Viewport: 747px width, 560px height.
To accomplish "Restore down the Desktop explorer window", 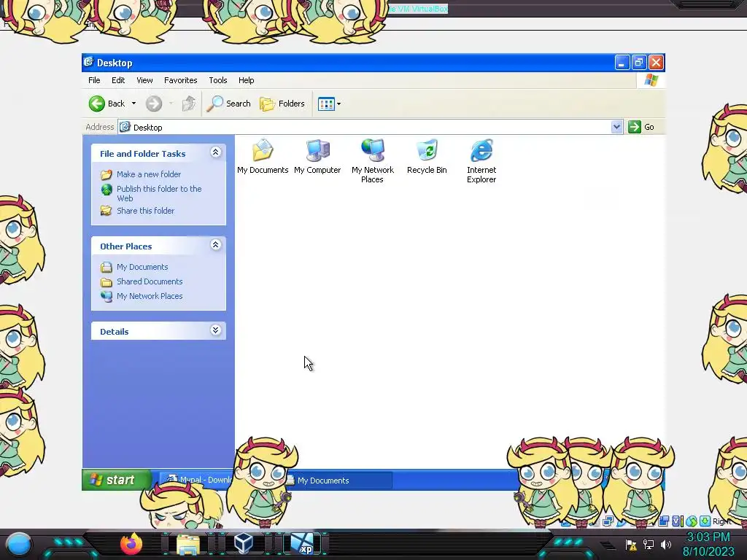I will pyautogui.click(x=639, y=63).
